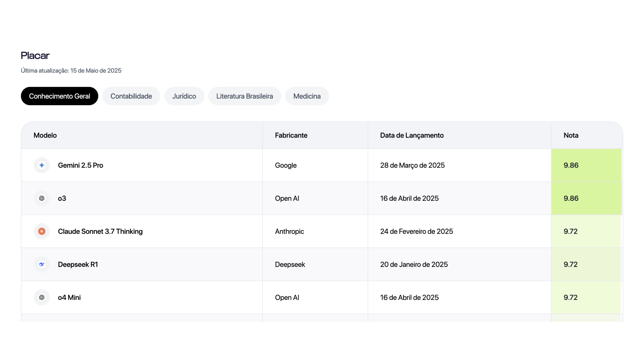This screenshot has width=644, height=362.
Task: Click the date 28 de Março de 2025
Action: [x=413, y=165]
